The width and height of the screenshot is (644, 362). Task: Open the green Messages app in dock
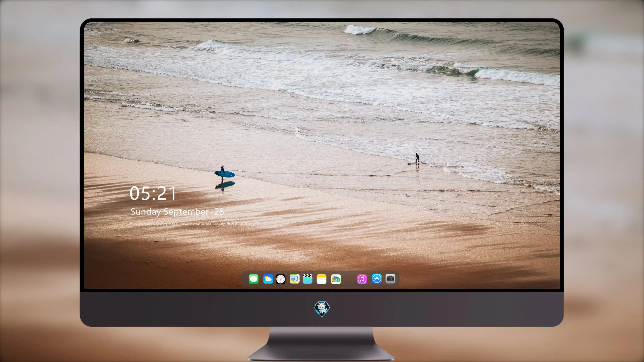pos(254,279)
